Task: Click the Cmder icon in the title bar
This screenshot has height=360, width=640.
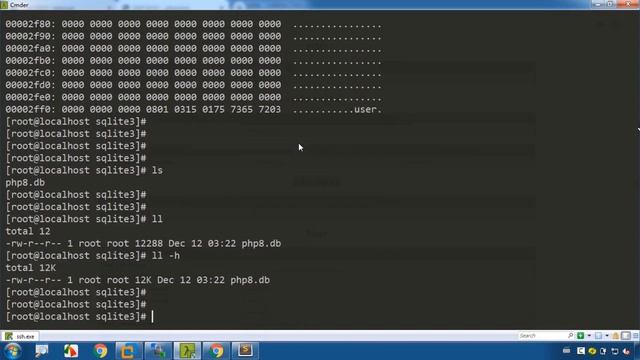Action: 4,4
